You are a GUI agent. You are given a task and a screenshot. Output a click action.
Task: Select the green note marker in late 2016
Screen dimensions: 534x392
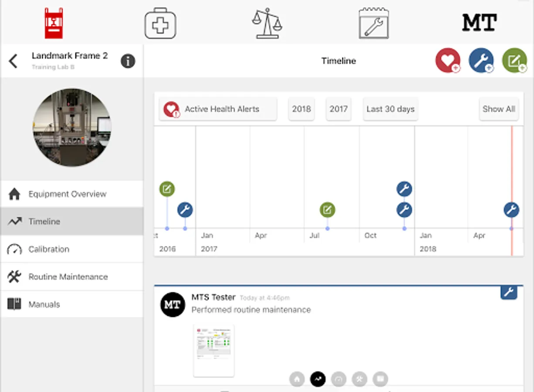tap(167, 189)
